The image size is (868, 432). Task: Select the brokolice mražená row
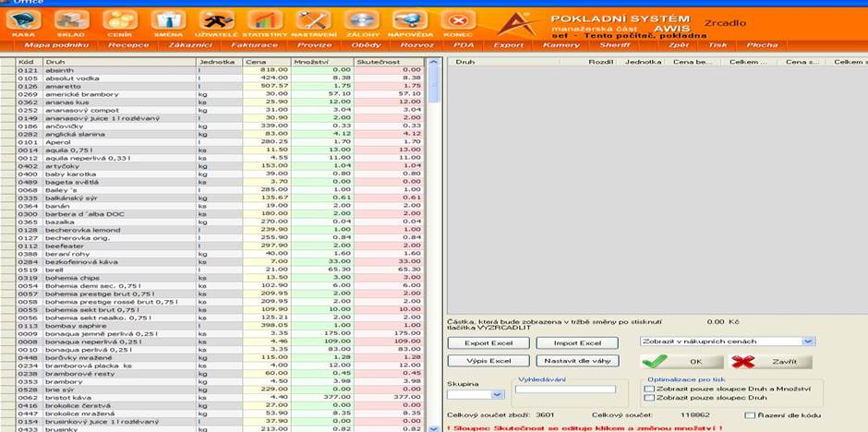point(212,414)
